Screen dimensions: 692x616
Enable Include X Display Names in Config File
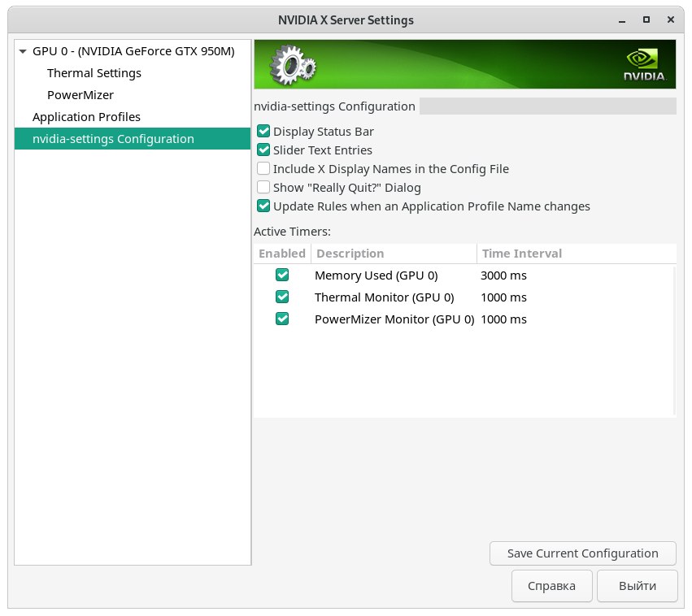(x=263, y=168)
